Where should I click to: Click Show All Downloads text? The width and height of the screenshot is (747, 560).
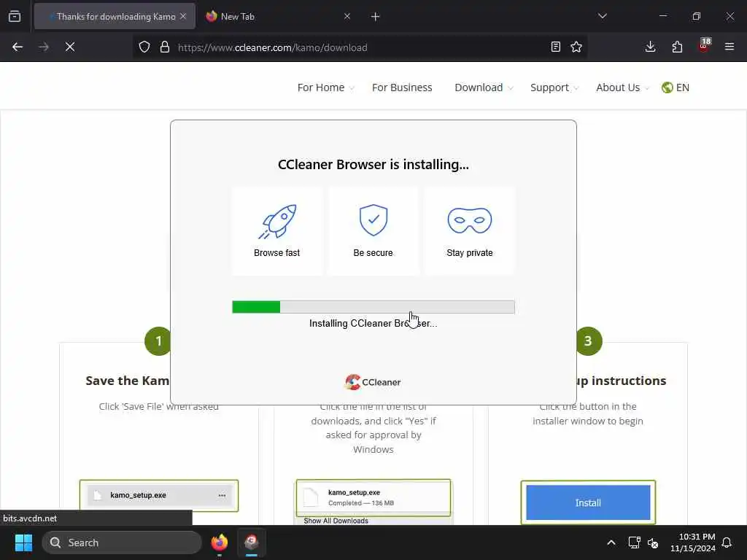336,521
